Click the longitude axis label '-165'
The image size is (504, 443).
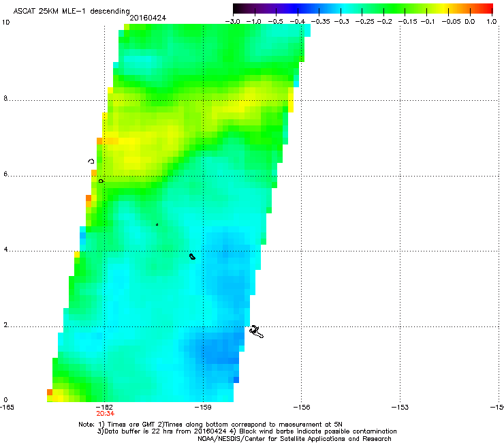click(x=7, y=408)
